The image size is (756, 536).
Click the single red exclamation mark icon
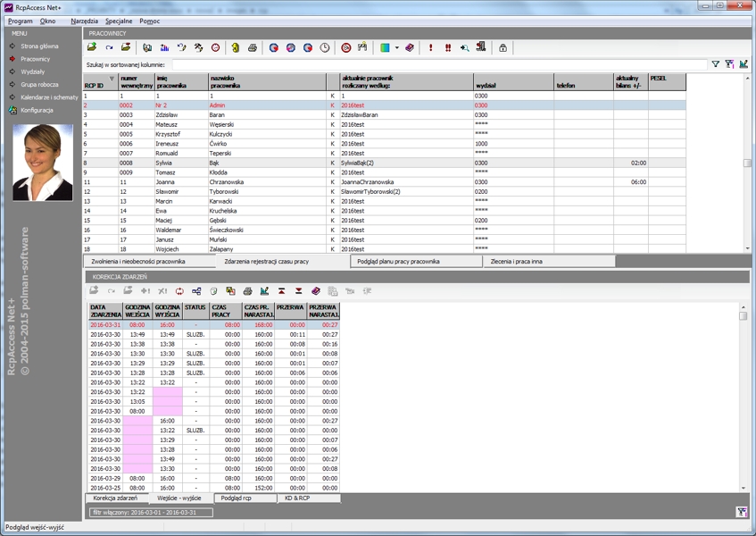(x=431, y=48)
